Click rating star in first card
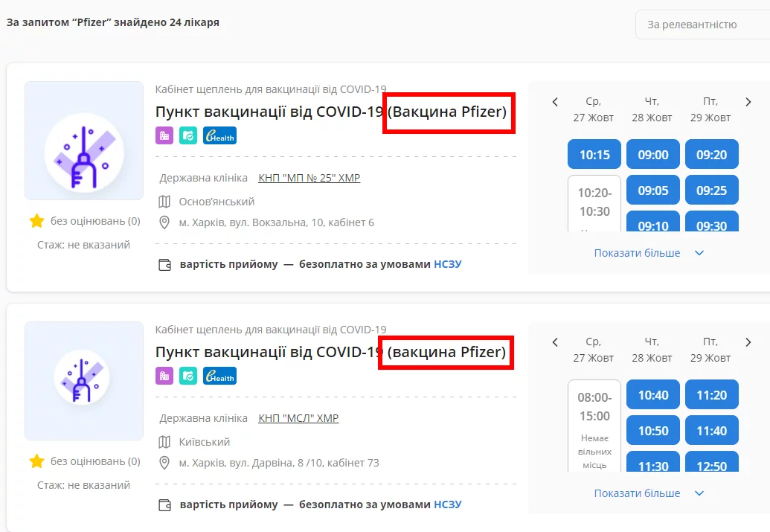Viewport: 770px width, 532px height. [37, 221]
